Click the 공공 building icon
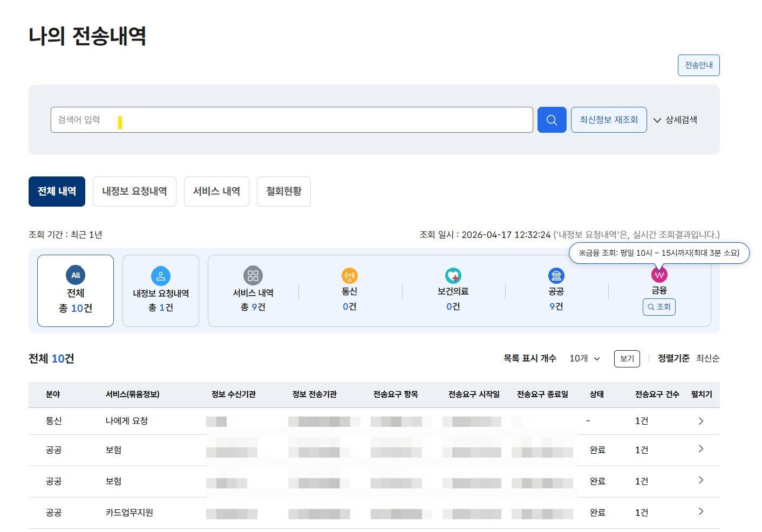Screen dimensions: 762x532 coord(556,276)
